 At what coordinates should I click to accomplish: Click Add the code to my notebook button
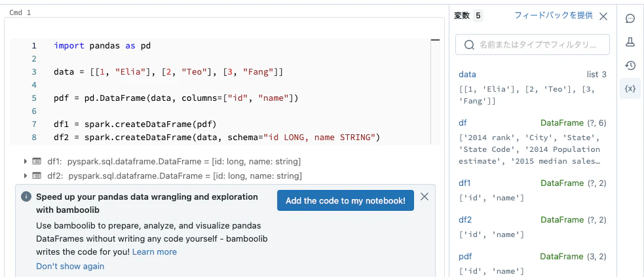[x=345, y=200]
